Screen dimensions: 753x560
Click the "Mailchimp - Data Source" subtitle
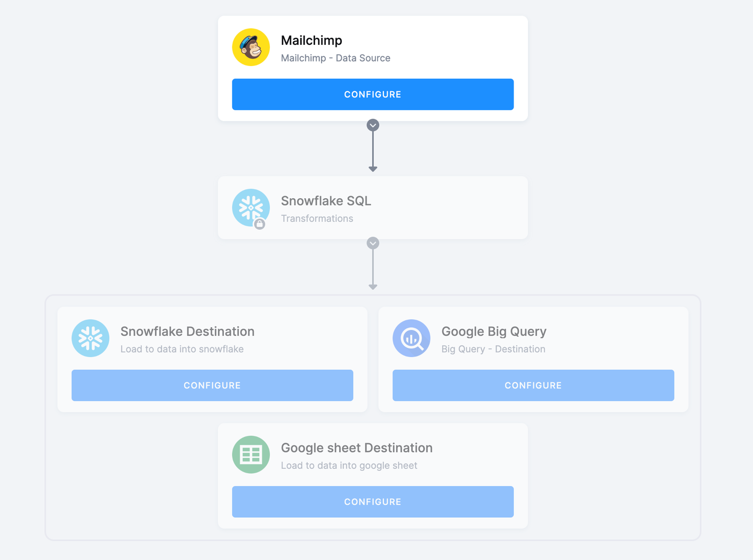point(335,58)
